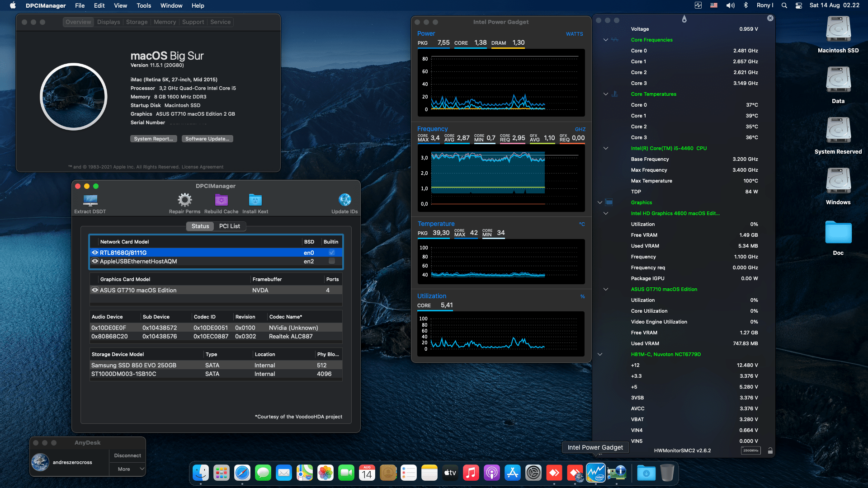Select the ASUS GT710 macOS Edition row
Viewport: 868px width, 488px height.
216,290
